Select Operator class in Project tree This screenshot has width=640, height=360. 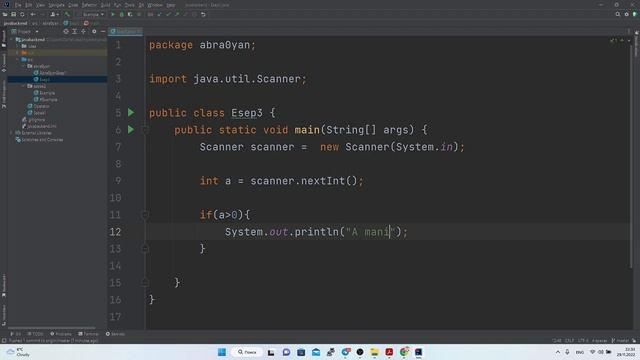point(38,106)
